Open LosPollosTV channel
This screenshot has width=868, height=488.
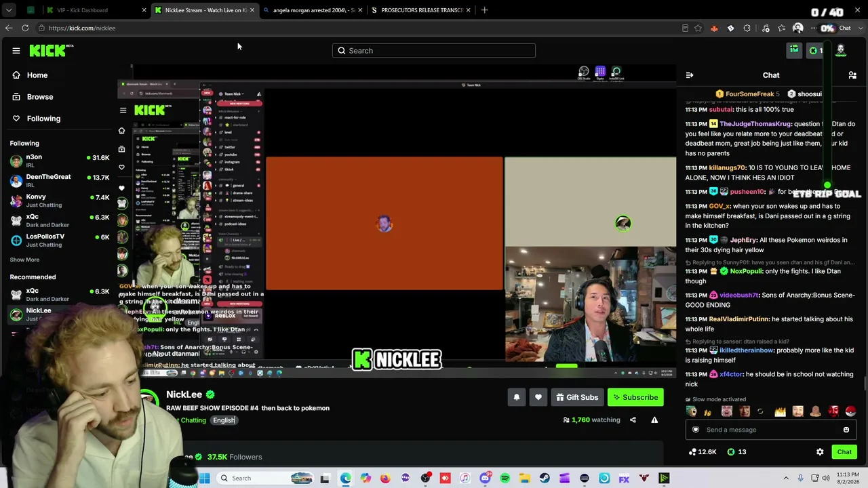(x=60, y=240)
